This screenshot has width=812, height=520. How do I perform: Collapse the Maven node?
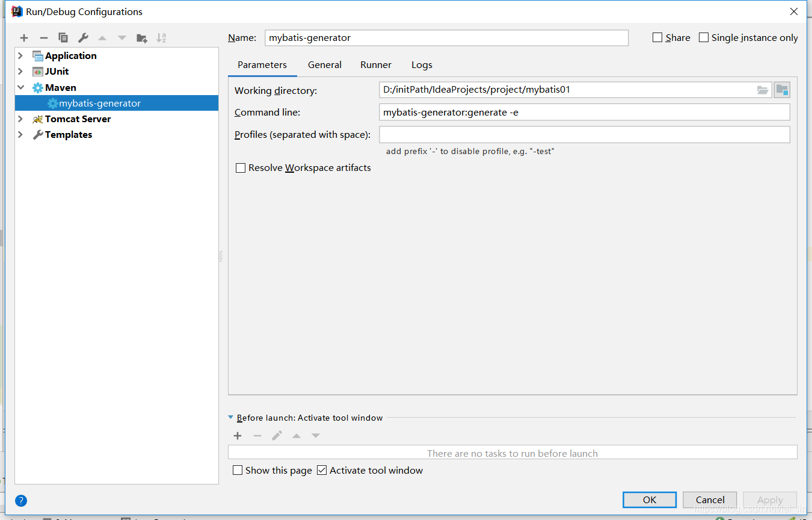pyautogui.click(x=20, y=88)
